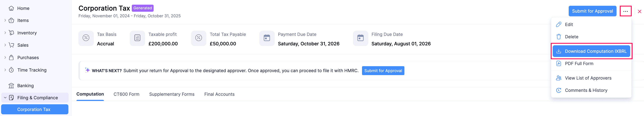
Task: Click the pencil Edit icon
Action: 558,24
